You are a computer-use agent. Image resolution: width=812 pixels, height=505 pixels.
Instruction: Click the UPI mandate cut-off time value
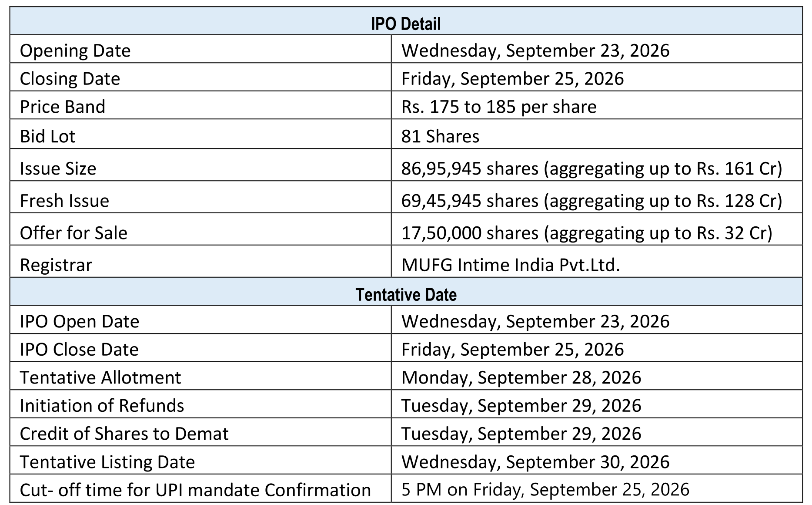597,488
